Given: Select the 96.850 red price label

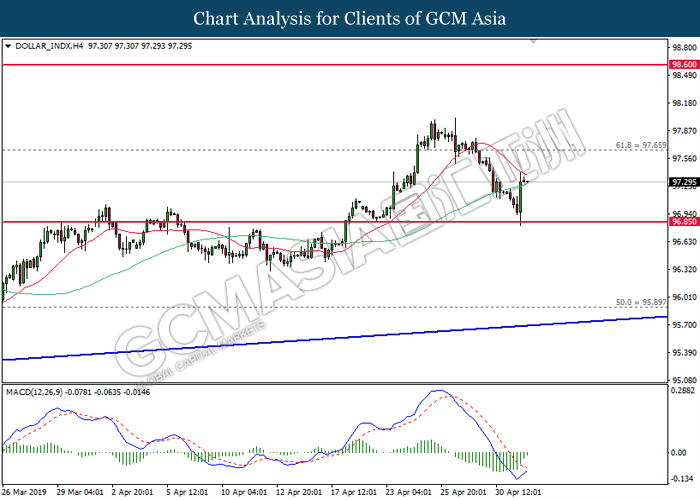Looking at the screenshot, I should point(684,221).
